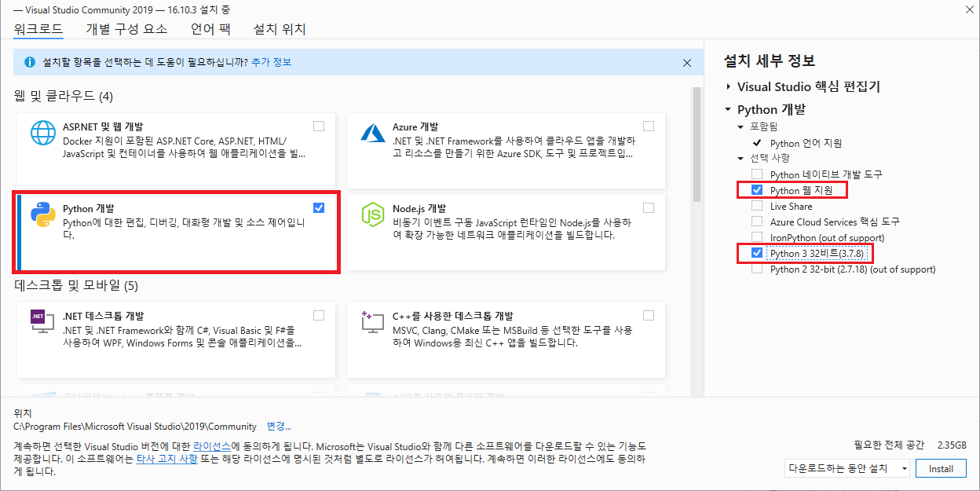
Task: Enable IronPython (out of support) option
Action: point(757,237)
